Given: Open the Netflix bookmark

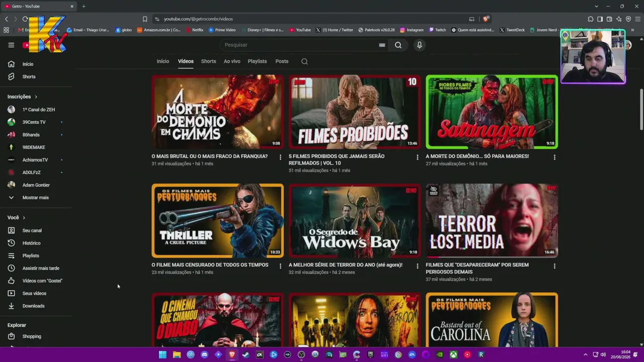Looking at the screenshot, I should pyautogui.click(x=194, y=30).
